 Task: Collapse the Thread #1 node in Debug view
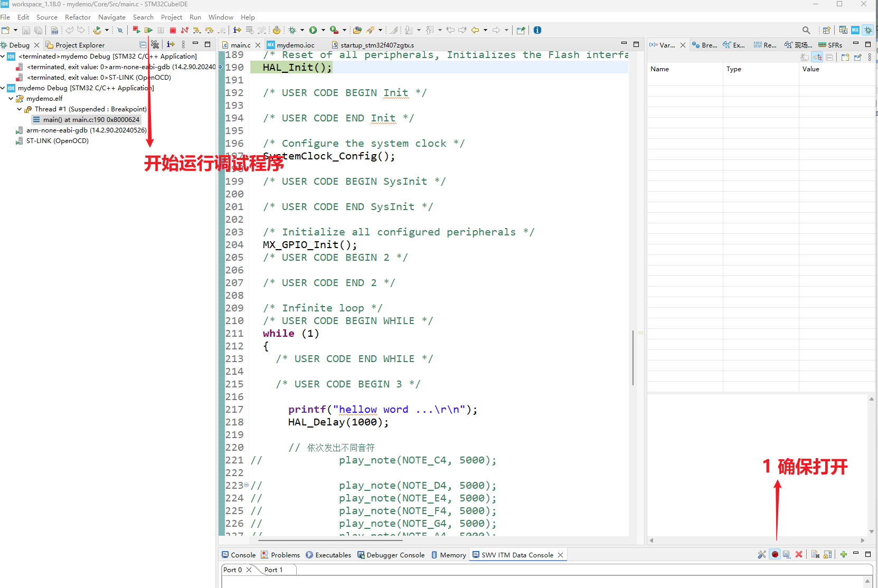pyautogui.click(x=19, y=109)
